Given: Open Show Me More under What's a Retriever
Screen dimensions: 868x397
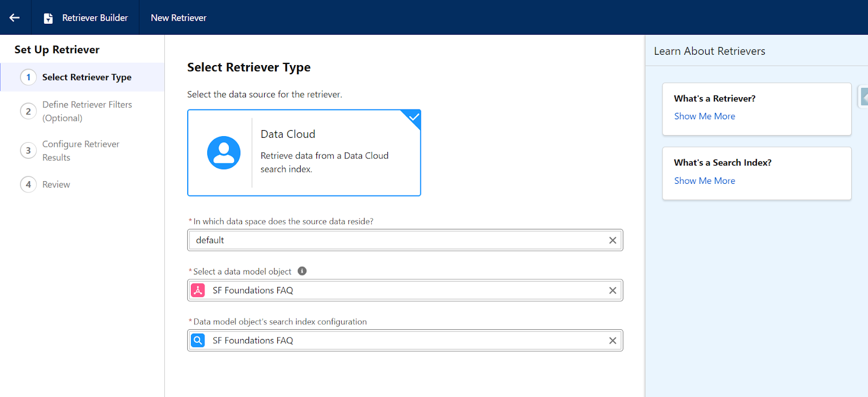Looking at the screenshot, I should [704, 116].
